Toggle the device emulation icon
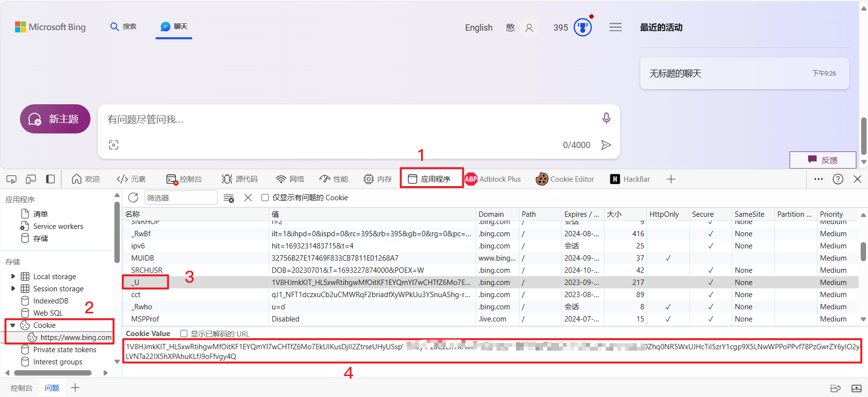868x397 pixels. coord(31,179)
